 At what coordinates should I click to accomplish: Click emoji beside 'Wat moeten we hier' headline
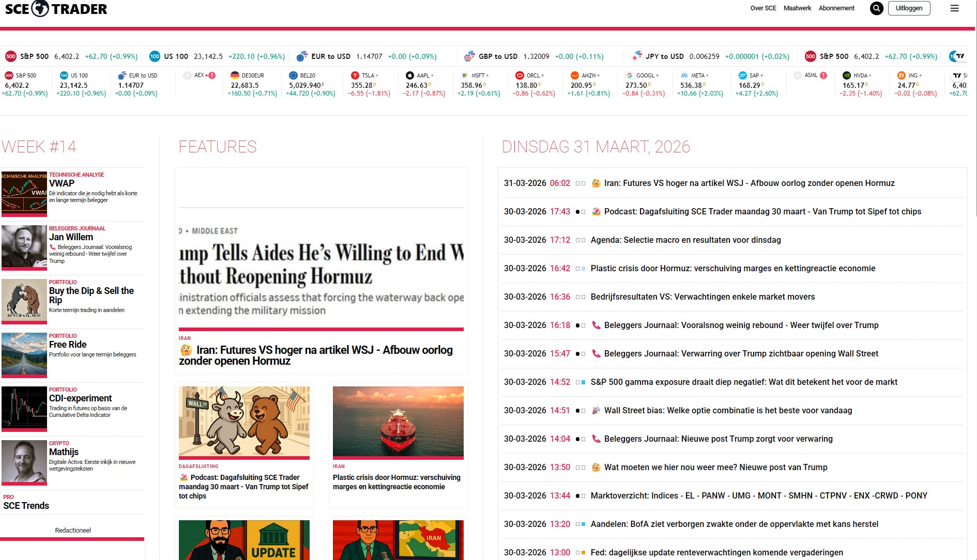pyautogui.click(x=596, y=467)
